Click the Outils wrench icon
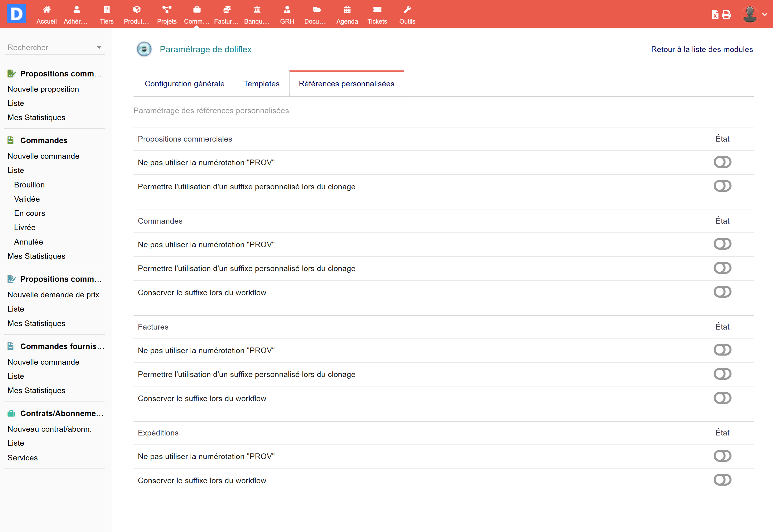This screenshot has width=773, height=532. pos(407,10)
